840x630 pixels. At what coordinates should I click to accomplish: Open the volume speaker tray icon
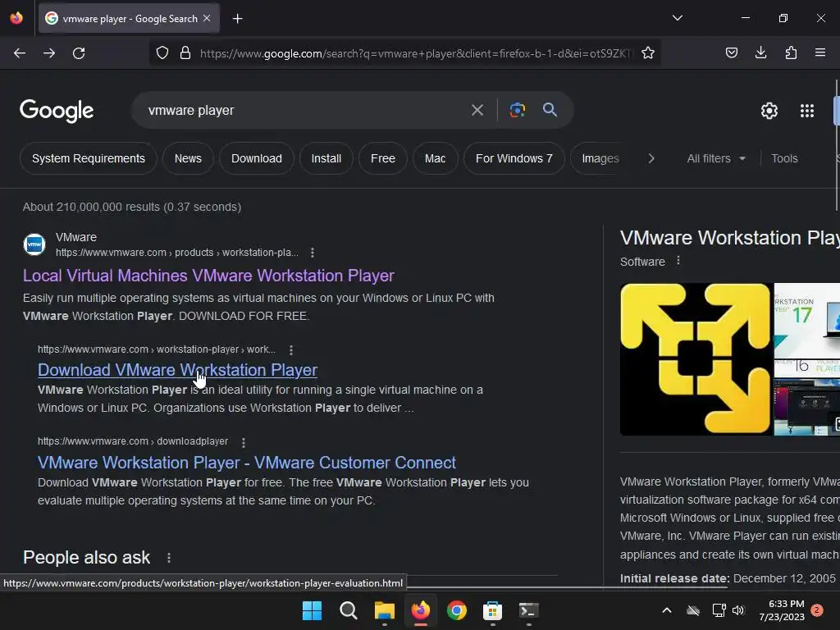738,610
